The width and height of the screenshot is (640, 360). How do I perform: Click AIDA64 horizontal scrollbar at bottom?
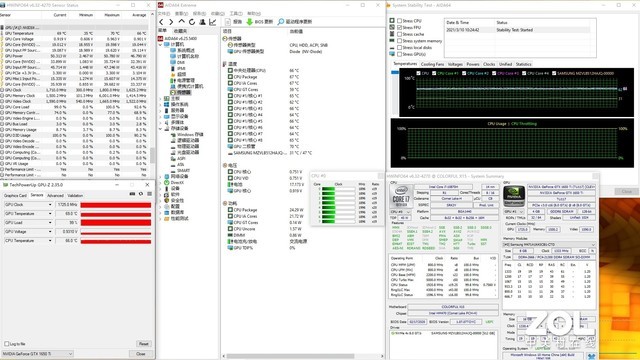[x=290, y=356]
